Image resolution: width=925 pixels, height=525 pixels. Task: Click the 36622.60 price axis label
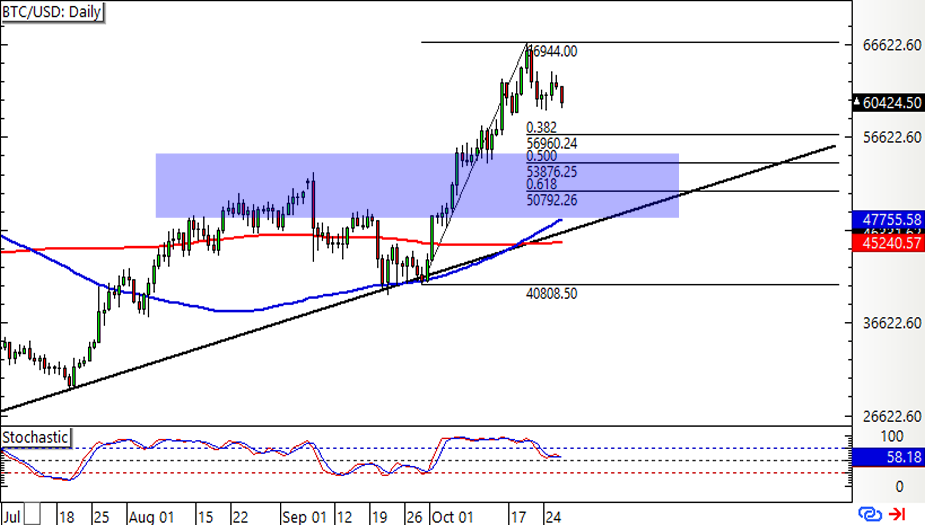pos(891,323)
